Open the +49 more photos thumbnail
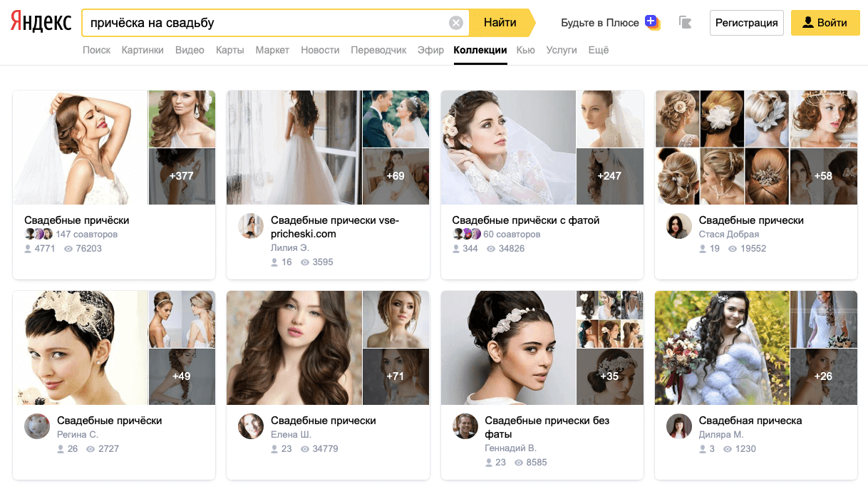The width and height of the screenshot is (868, 489). 182,376
